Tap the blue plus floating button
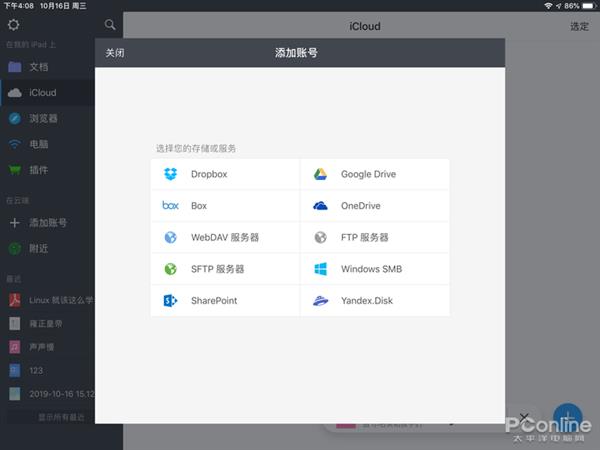The image size is (600, 450). pos(568,417)
